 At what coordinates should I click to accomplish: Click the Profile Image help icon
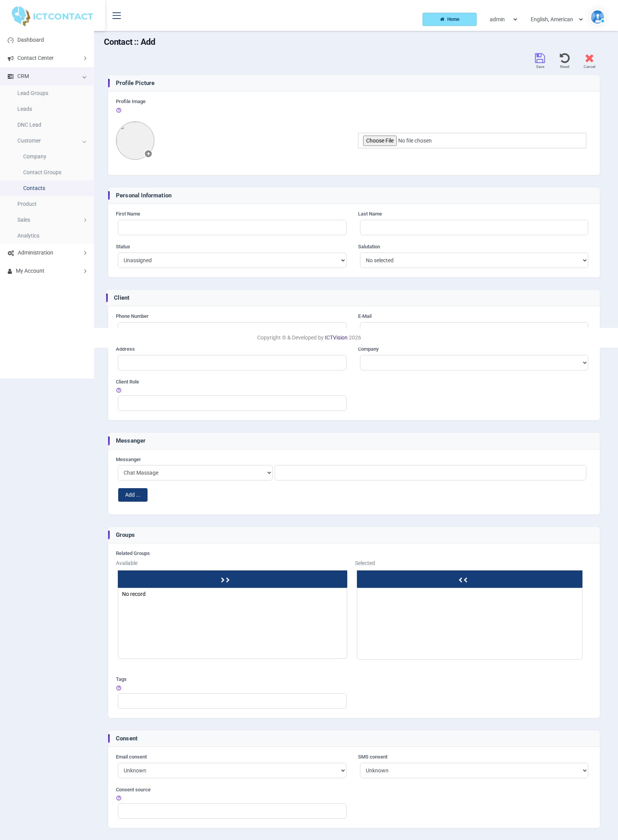[x=119, y=110]
